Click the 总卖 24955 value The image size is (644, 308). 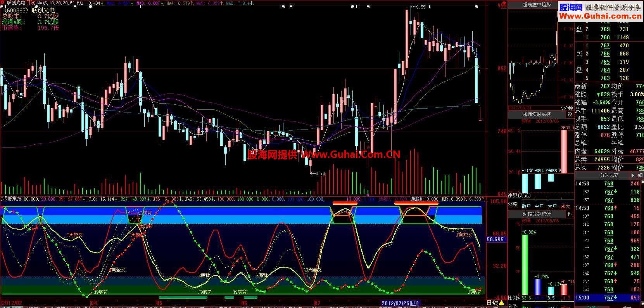click(602, 159)
